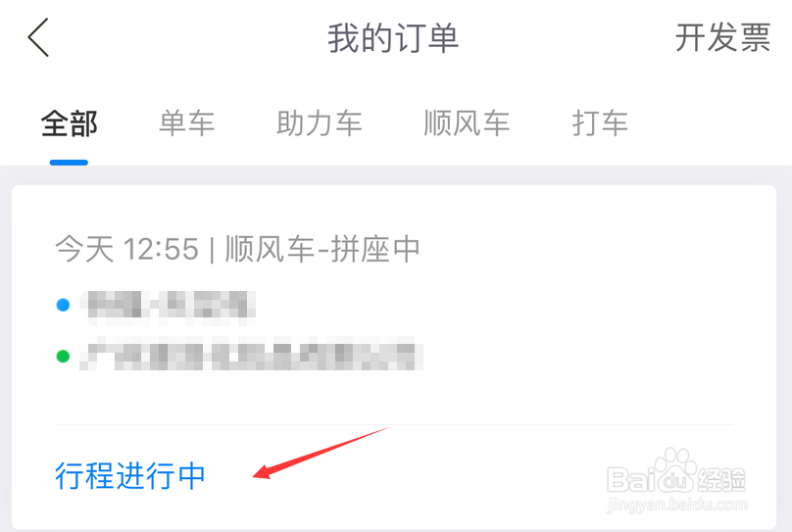The image size is (792, 532).
Task: Select the blurred pickup address line
Action: (169, 306)
